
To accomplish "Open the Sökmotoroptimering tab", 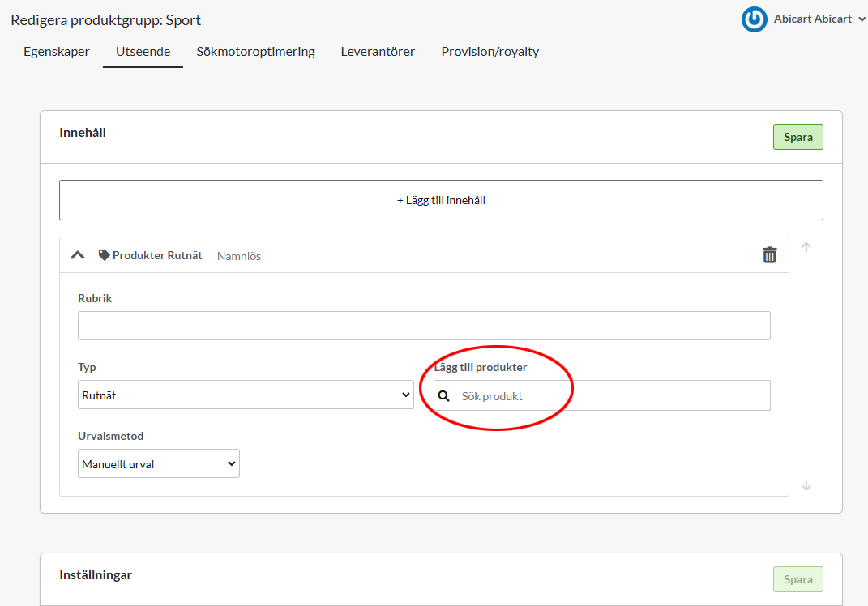I will pos(255,52).
